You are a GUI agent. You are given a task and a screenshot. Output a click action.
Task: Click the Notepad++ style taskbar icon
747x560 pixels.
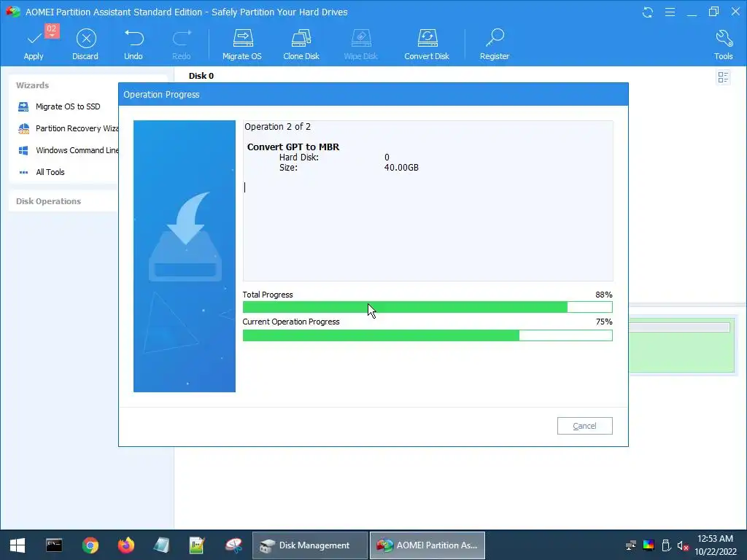pos(197,545)
